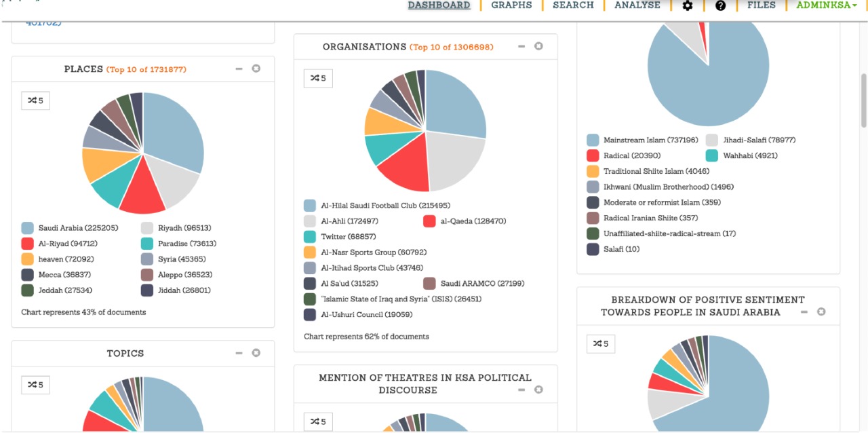
Task: Open the Search menu
Action: 573,5
